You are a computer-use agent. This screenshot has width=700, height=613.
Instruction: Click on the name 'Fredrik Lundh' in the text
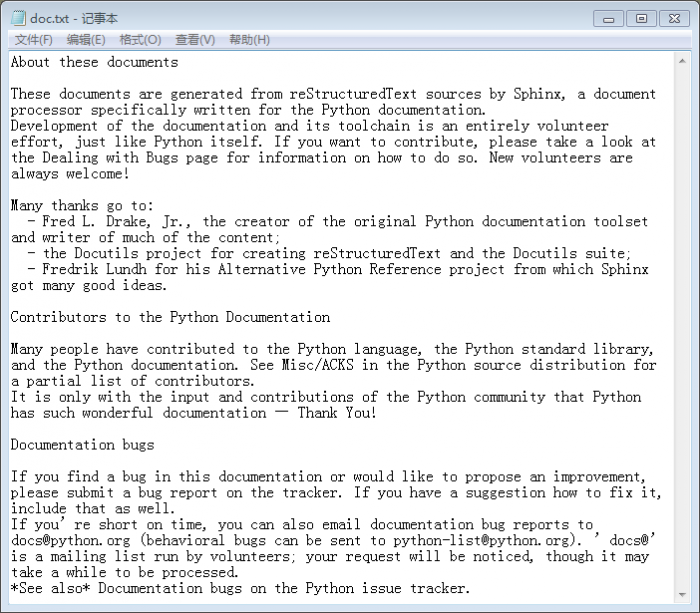point(94,269)
